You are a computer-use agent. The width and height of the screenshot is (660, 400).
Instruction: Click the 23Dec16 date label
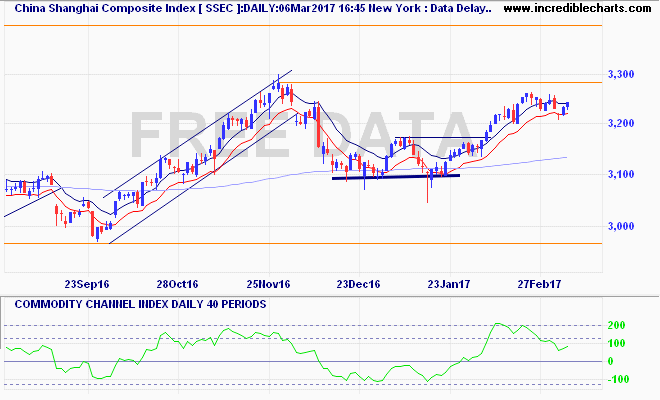358,284
